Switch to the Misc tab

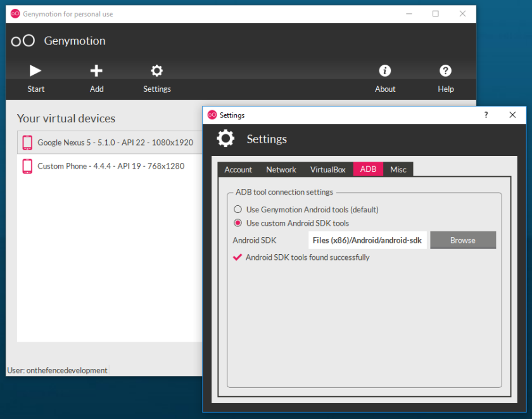coord(398,169)
